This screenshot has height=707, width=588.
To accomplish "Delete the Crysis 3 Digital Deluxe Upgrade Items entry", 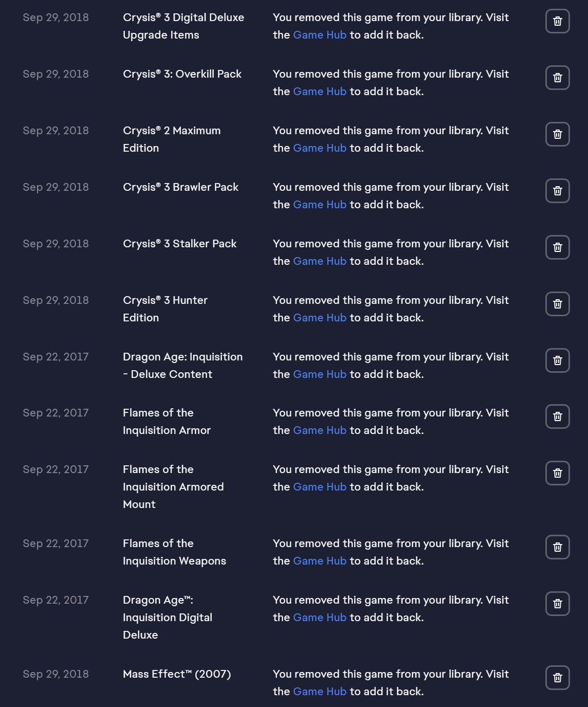I will [557, 21].
